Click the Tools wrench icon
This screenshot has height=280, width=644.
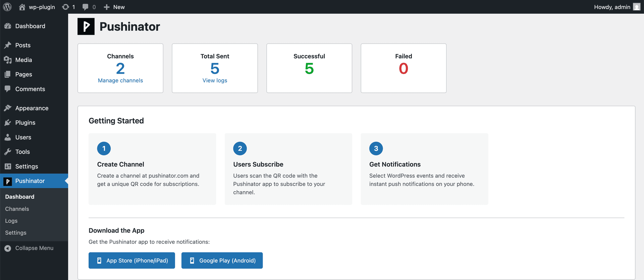point(8,152)
